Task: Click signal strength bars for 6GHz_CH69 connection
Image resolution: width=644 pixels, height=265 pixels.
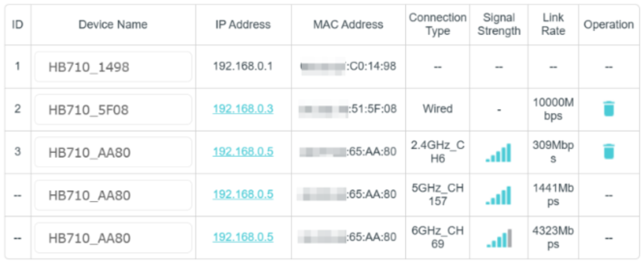Action: (x=498, y=238)
